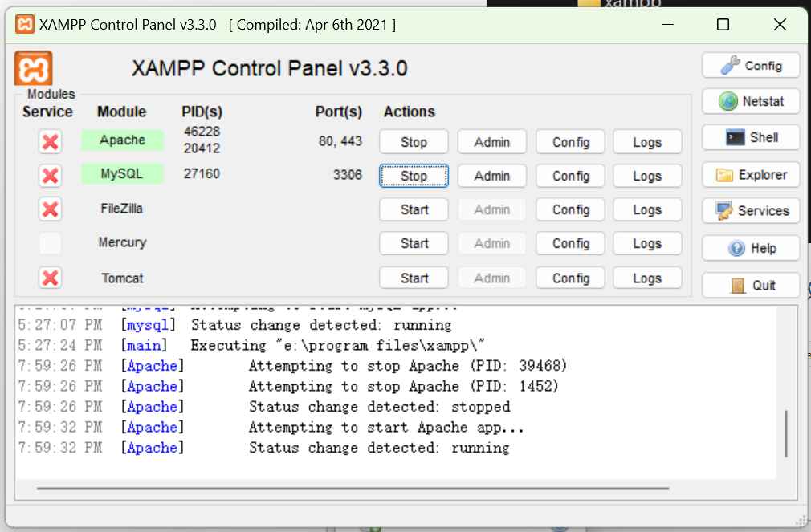Open the Tomcat Logs menu
The width and height of the screenshot is (811, 532).
[x=647, y=278]
